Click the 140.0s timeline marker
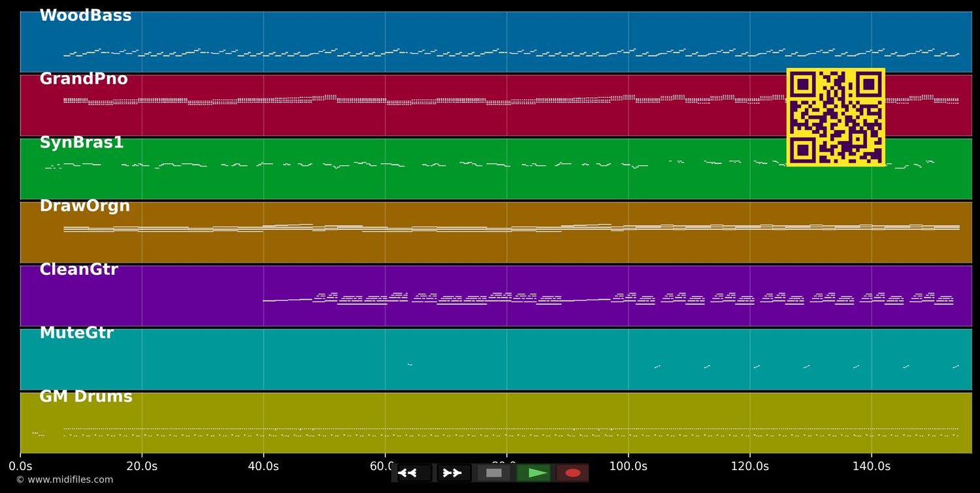 (x=872, y=466)
